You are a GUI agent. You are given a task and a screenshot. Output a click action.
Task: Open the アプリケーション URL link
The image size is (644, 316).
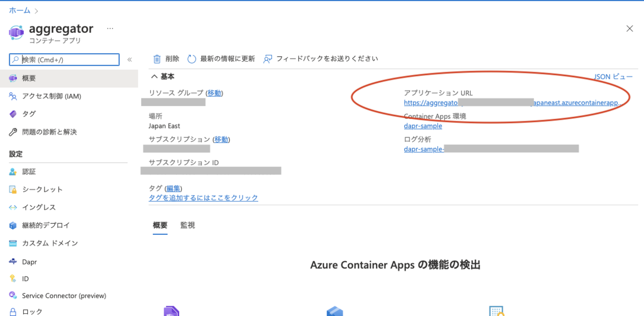tap(514, 102)
